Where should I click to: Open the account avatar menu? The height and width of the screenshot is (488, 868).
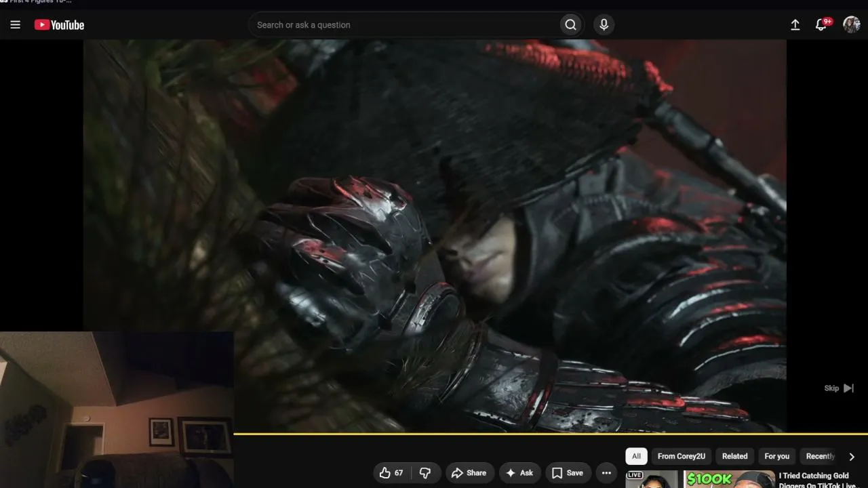[x=852, y=25]
